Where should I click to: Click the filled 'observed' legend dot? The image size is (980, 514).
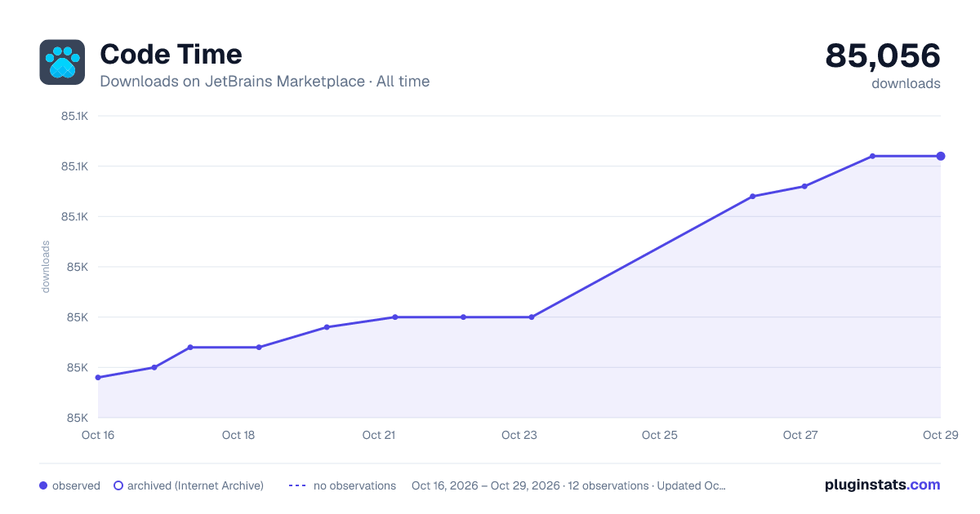pyautogui.click(x=43, y=485)
